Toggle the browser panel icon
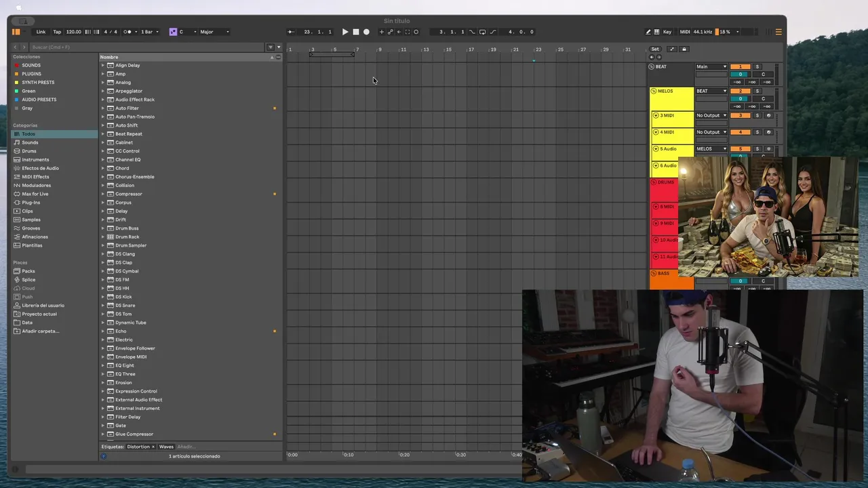Image resolution: width=868 pixels, height=488 pixels. click(16, 32)
